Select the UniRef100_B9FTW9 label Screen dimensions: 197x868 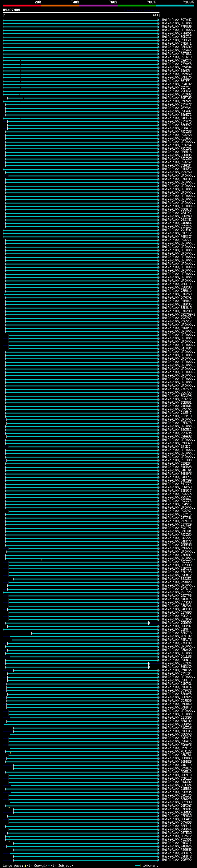click(x=177, y=98)
